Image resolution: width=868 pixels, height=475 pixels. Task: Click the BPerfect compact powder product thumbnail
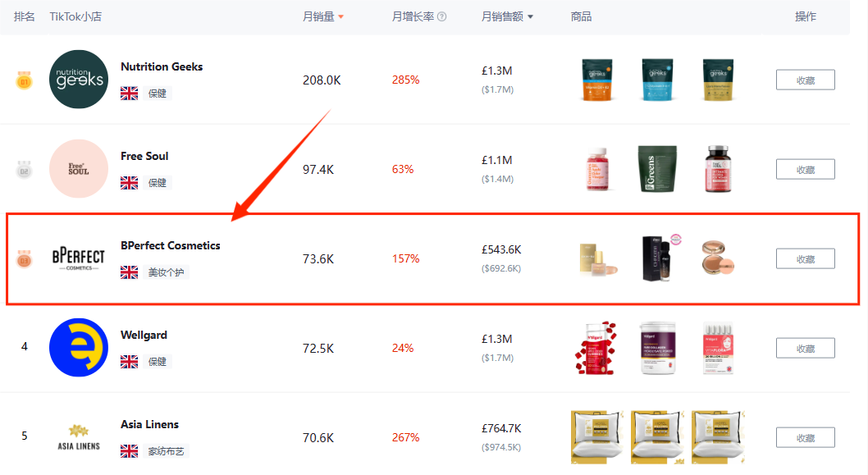(718, 258)
